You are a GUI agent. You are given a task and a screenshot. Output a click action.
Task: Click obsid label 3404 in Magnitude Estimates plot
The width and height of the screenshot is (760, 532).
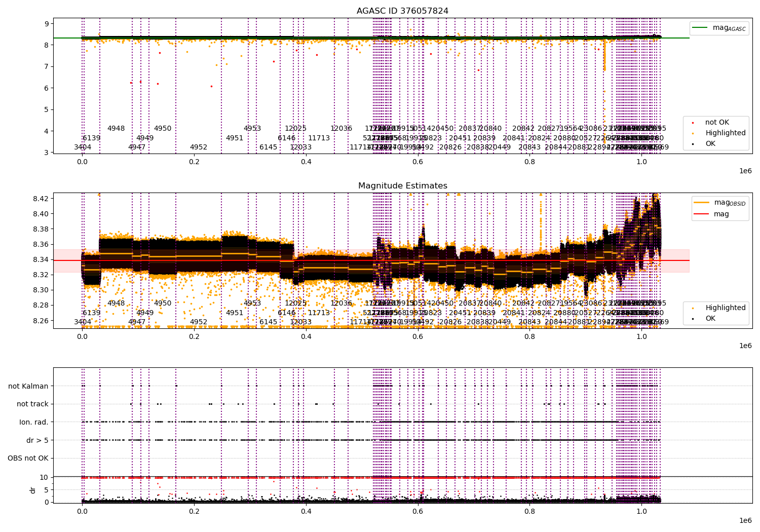point(83,322)
